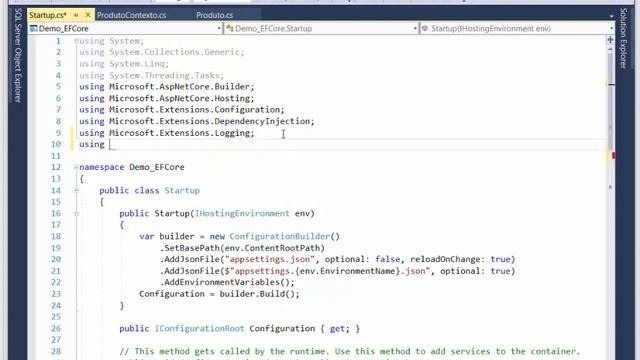Collapse the Startup constructor block
This screenshot has height=360, width=640.
click(x=76, y=213)
